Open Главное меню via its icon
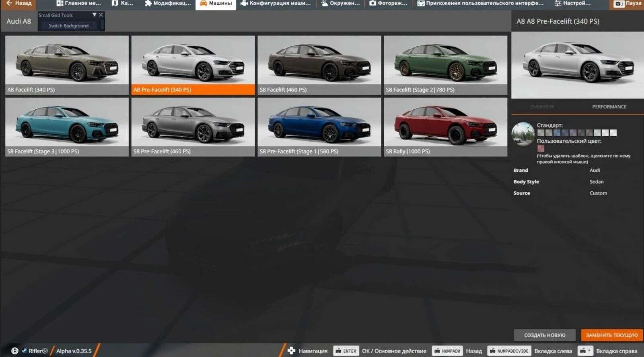This screenshot has height=357, width=644. tap(60, 4)
